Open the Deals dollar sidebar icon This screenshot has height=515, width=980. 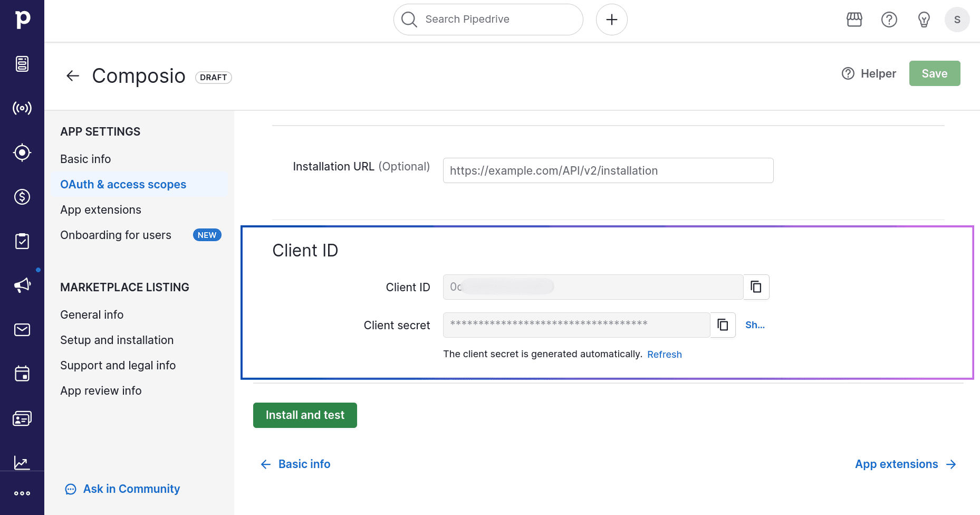coord(22,197)
